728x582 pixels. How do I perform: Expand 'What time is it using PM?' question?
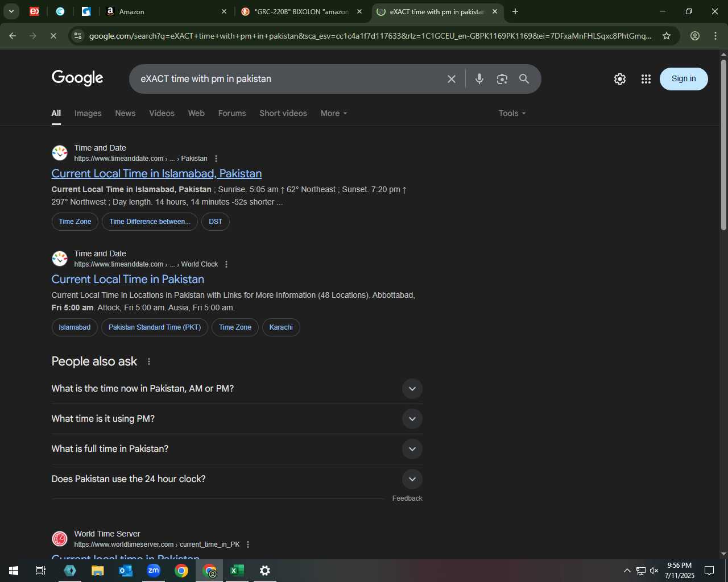[237, 419]
